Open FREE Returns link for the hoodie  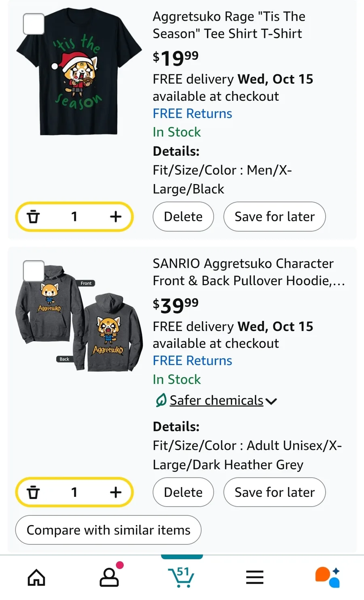coord(193,360)
